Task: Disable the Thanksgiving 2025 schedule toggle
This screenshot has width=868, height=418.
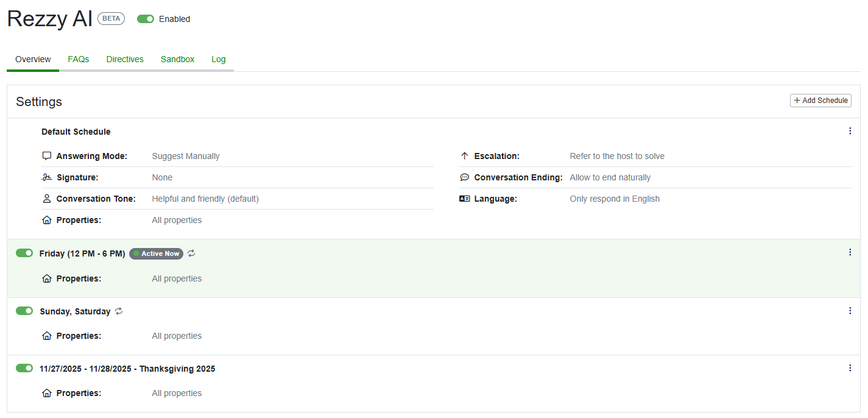Action: (24, 368)
